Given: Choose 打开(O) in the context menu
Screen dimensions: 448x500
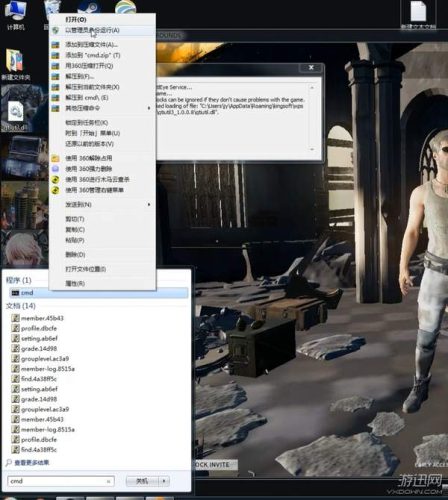Looking at the screenshot, I should coord(76,20).
